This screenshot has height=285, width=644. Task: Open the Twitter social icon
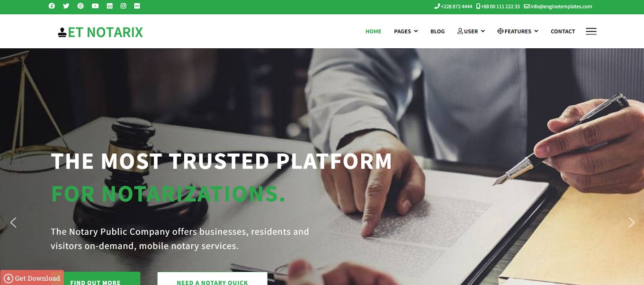point(66,6)
